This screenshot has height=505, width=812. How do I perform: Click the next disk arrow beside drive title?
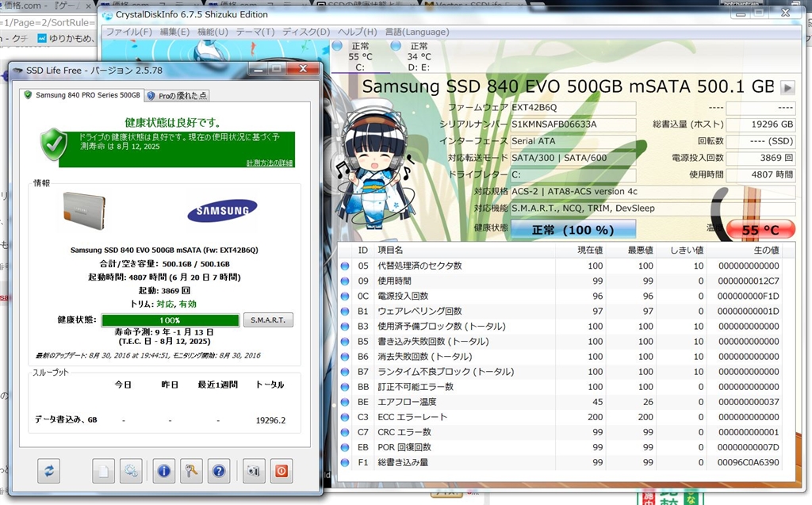[787, 87]
